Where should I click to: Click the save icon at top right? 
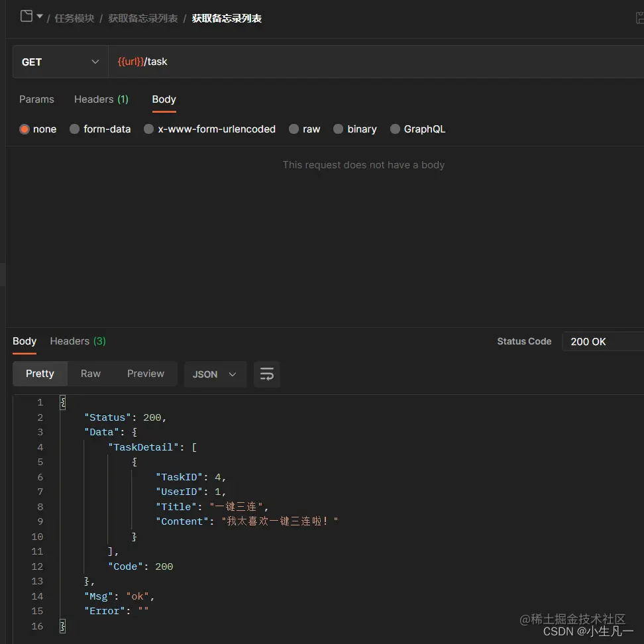639,18
